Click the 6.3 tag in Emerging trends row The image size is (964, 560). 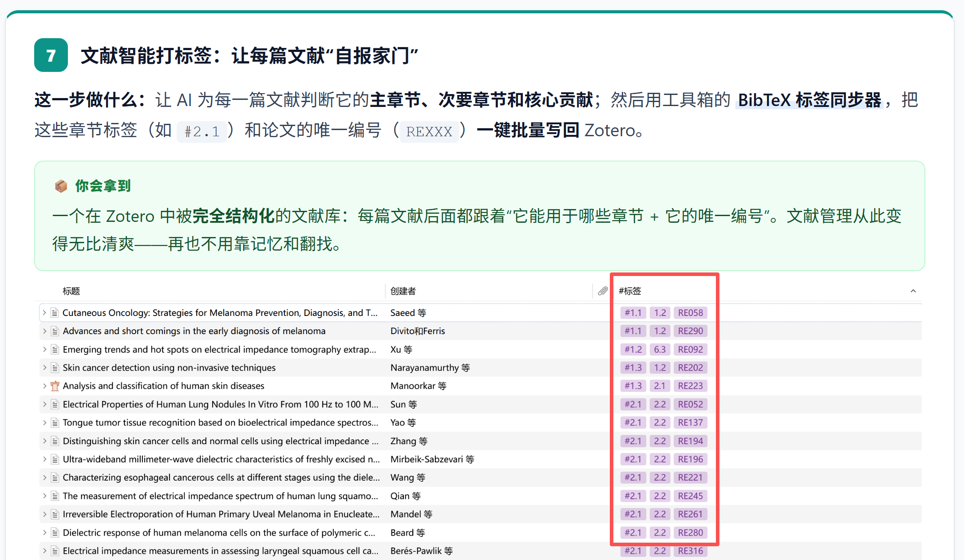660,350
